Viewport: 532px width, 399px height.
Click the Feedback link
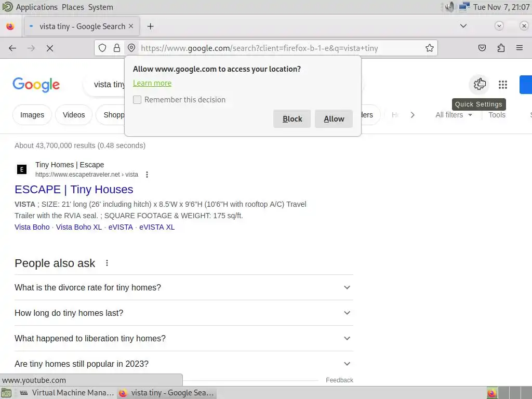(x=339, y=380)
